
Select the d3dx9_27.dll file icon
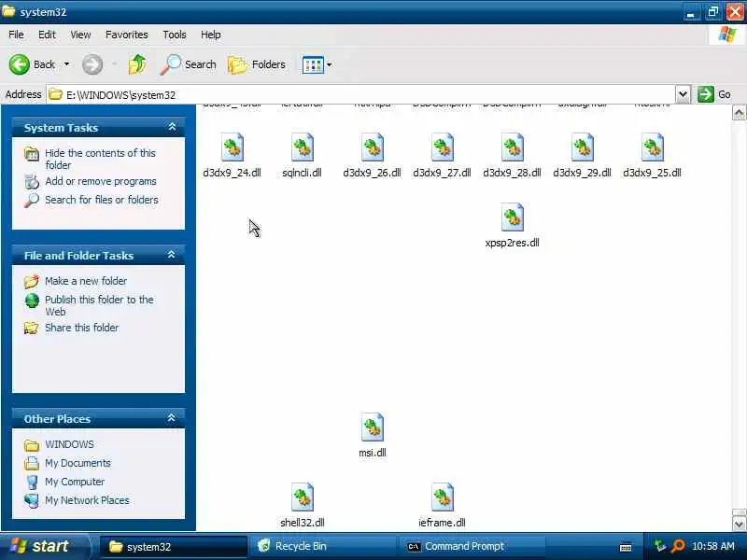pyautogui.click(x=442, y=147)
